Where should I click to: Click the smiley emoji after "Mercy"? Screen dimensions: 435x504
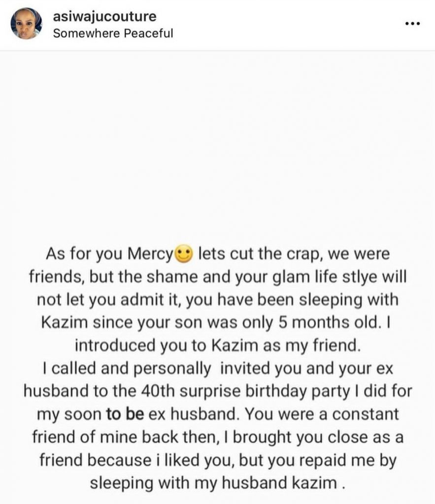point(183,255)
